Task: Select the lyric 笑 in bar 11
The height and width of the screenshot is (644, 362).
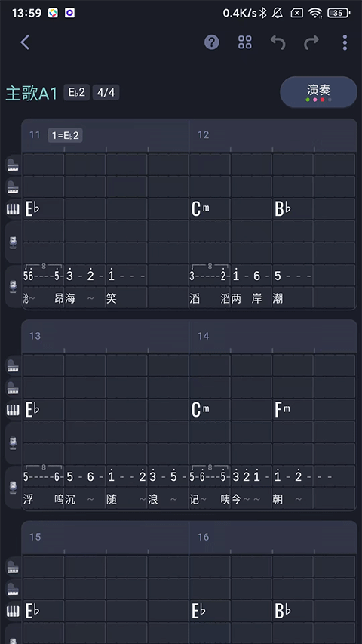Action: pos(112,298)
